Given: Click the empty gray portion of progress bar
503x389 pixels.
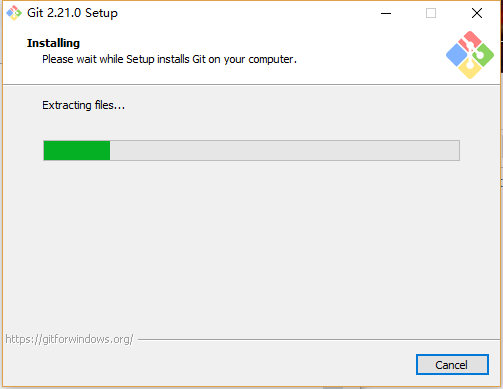Looking at the screenshot, I should pyautogui.click(x=285, y=150).
